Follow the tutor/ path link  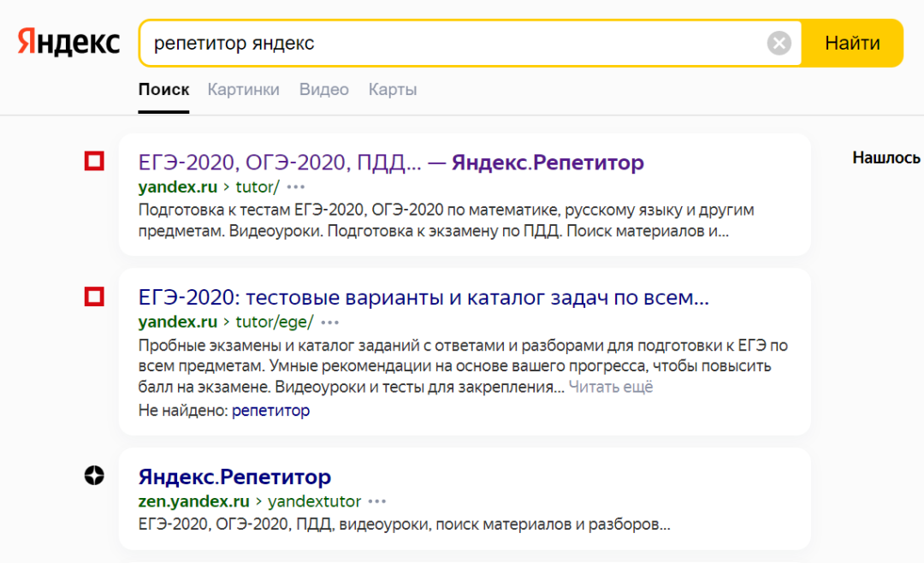258,187
